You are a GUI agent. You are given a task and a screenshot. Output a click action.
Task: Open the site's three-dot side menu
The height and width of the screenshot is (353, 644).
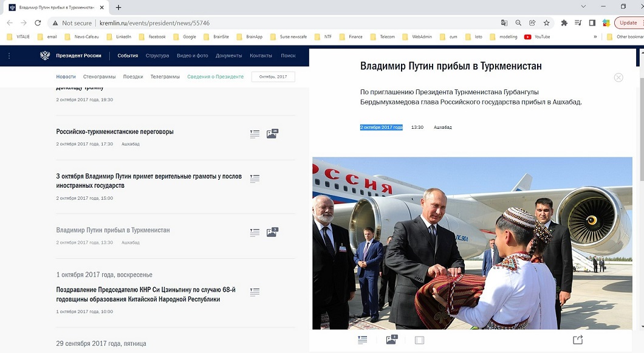click(9, 55)
